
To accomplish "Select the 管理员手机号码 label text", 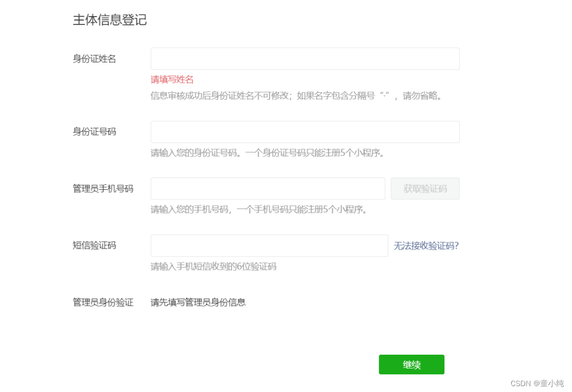I will click(103, 189).
